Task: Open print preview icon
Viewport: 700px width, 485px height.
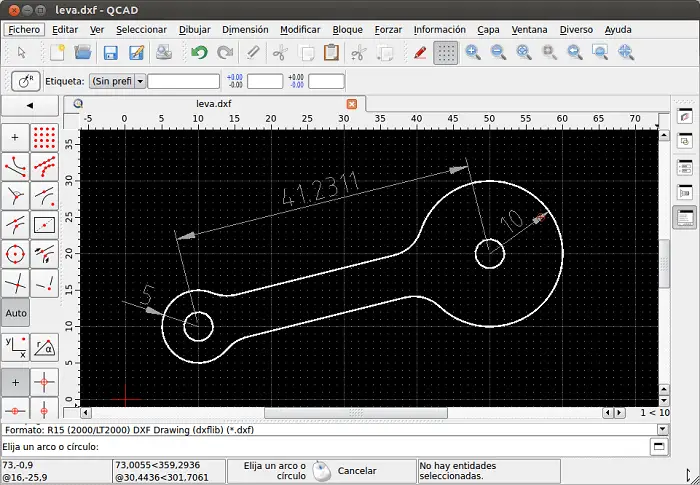Action: point(164,53)
